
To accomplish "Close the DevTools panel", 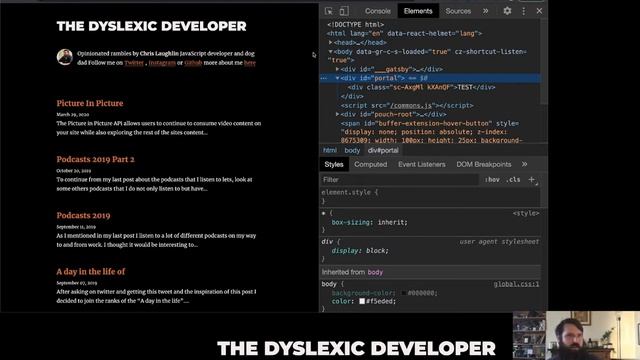I will [539, 11].
